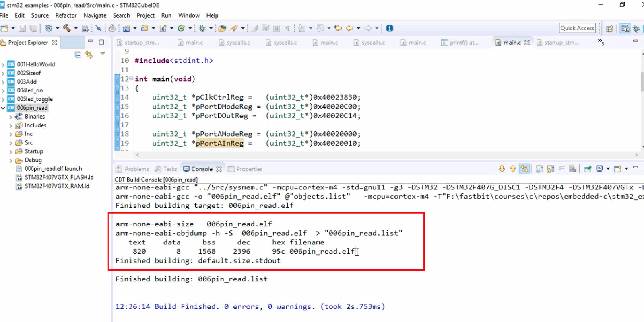644x322 pixels.
Task: Click the Quick Access field
Action: (x=577, y=28)
